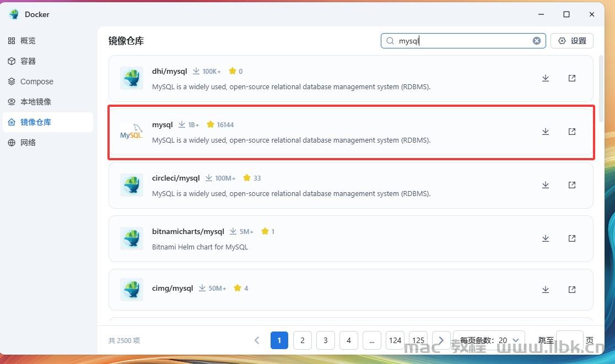Click the 共 2500 项 total count
Image resolution: width=615 pixels, height=364 pixels.
[x=124, y=340]
